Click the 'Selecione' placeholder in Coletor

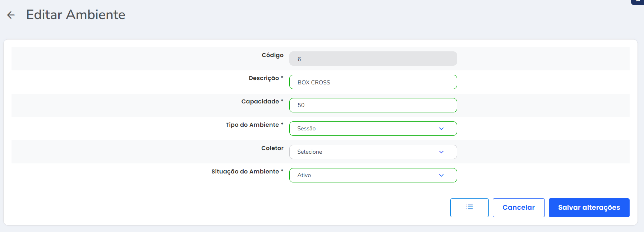[x=310, y=152]
